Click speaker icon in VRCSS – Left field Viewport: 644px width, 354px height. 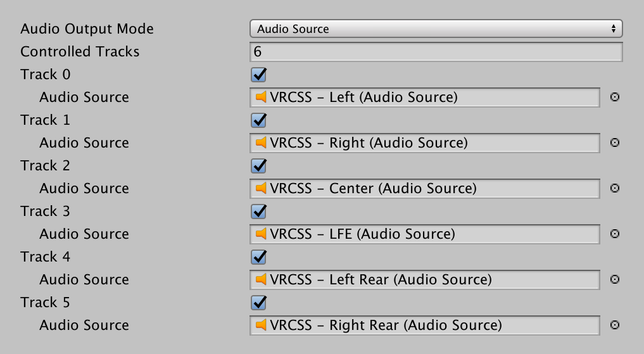coord(261,98)
